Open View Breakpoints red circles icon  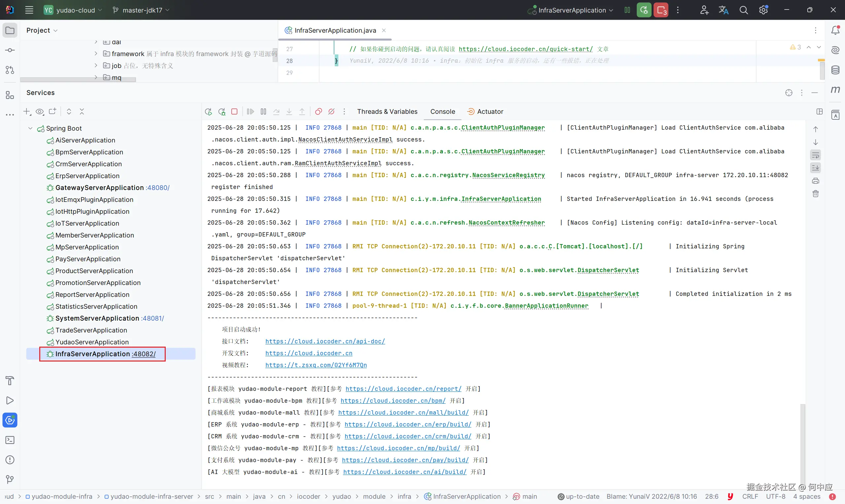click(319, 111)
